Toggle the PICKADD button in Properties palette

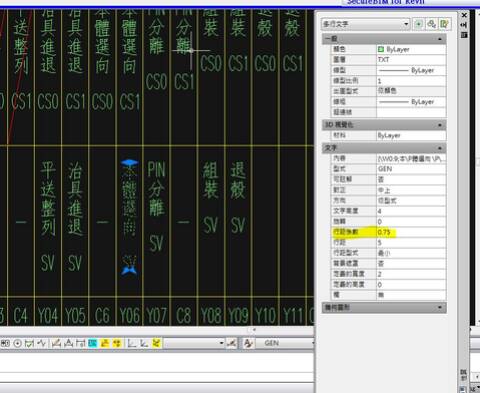(x=419, y=24)
